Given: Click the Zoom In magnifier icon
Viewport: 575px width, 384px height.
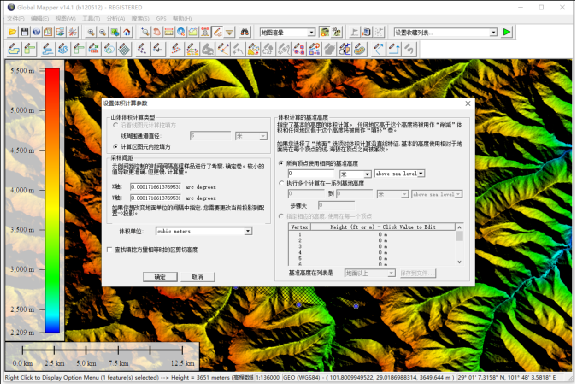Looking at the screenshot, I should [x=91, y=32].
